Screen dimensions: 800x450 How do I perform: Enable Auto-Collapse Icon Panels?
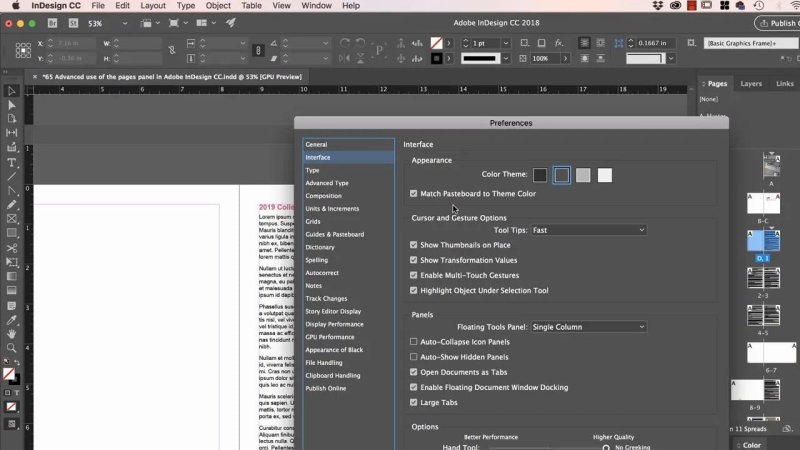tap(413, 342)
